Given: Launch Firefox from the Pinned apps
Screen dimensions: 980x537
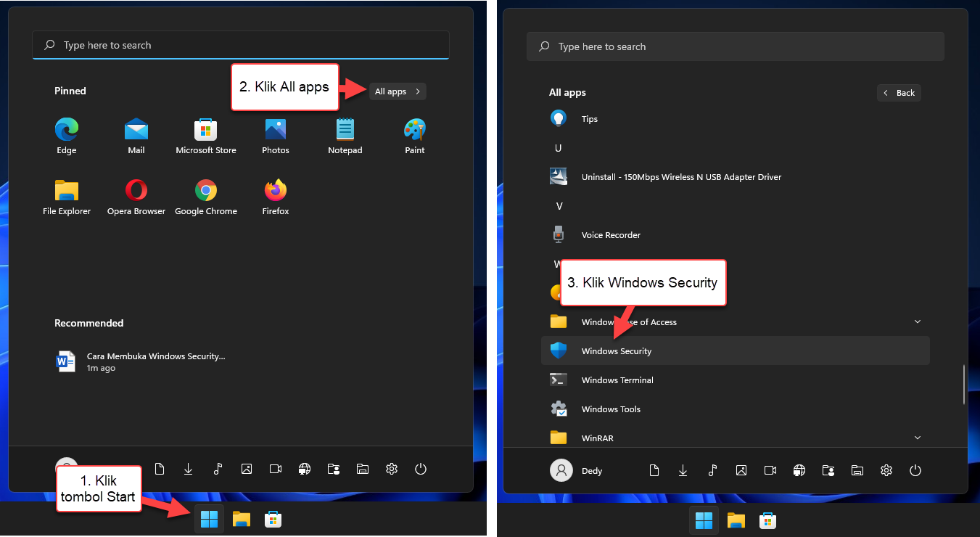Looking at the screenshot, I should tap(276, 197).
